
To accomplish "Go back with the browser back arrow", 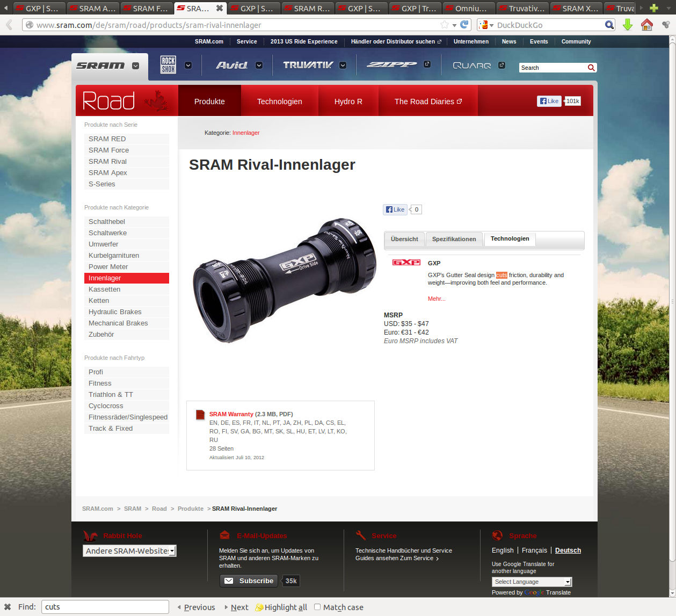I will tap(9, 25).
